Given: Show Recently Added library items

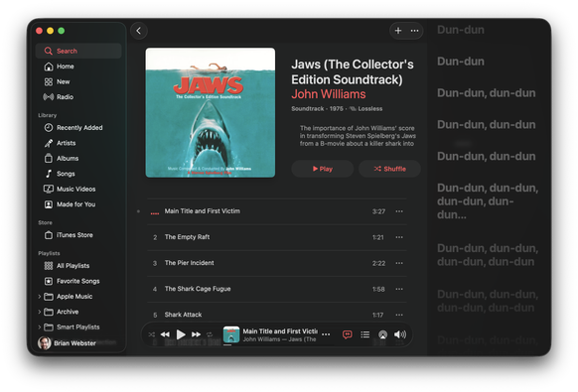Looking at the screenshot, I should tap(78, 127).
